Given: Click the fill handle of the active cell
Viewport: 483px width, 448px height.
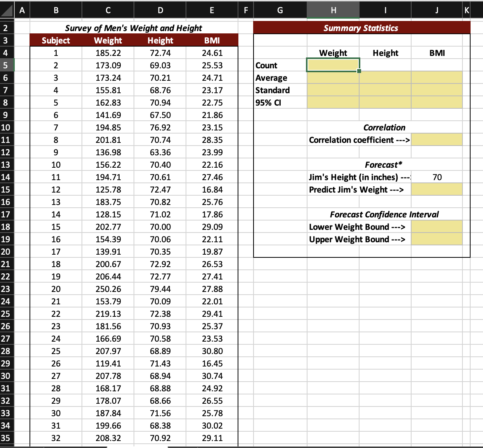Looking at the screenshot, I should pyautogui.click(x=358, y=71).
